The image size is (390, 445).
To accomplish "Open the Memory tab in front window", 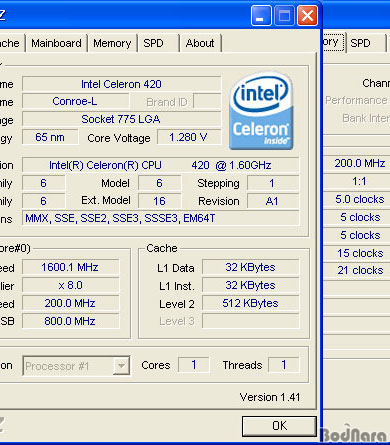I will tap(112, 43).
